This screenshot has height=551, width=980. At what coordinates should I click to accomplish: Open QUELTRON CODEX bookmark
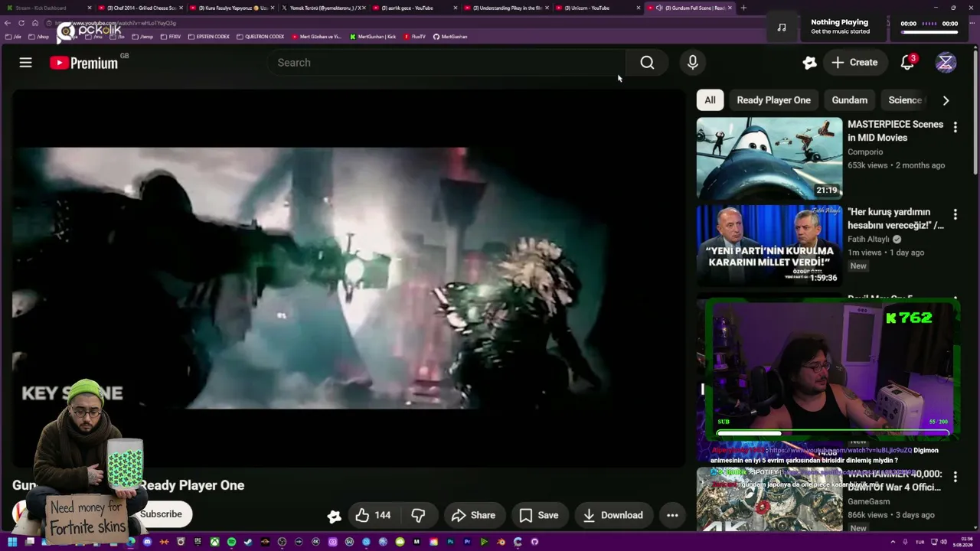coord(260,37)
